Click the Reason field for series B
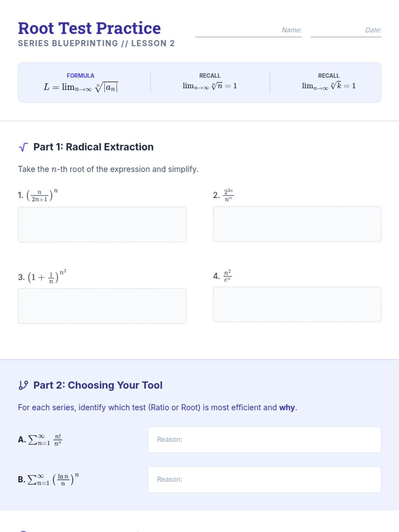The width and height of the screenshot is (399, 532). click(x=264, y=479)
